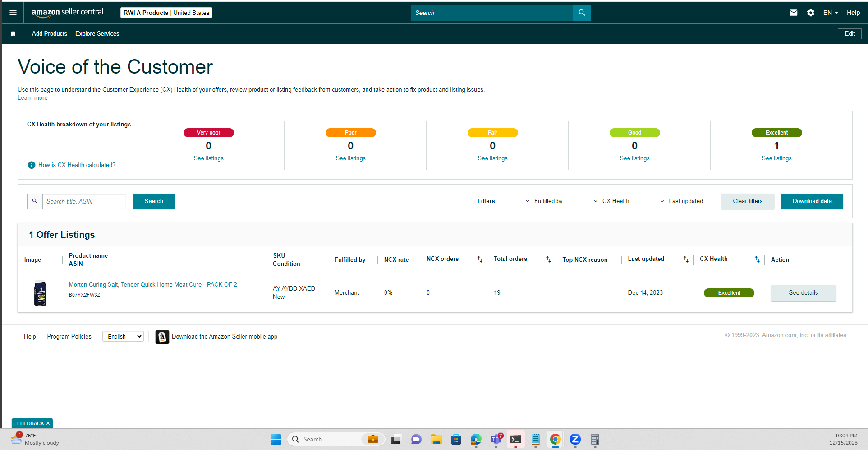The height and width of the screenshot is (450, 868).
Task: Click the Clear filters button
Action: pyautogui.click(x=748, y=201)
